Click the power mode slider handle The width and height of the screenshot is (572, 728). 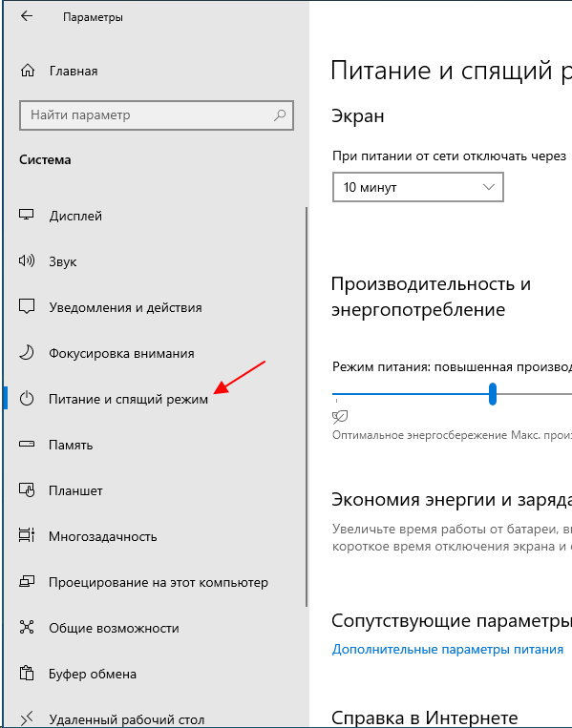(493, 394)
